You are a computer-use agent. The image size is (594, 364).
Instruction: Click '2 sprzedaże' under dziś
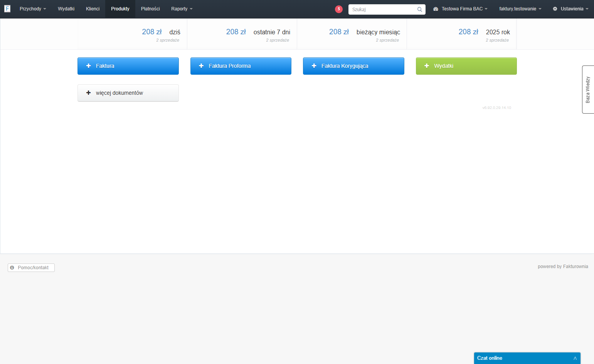[x=168, y=40]
